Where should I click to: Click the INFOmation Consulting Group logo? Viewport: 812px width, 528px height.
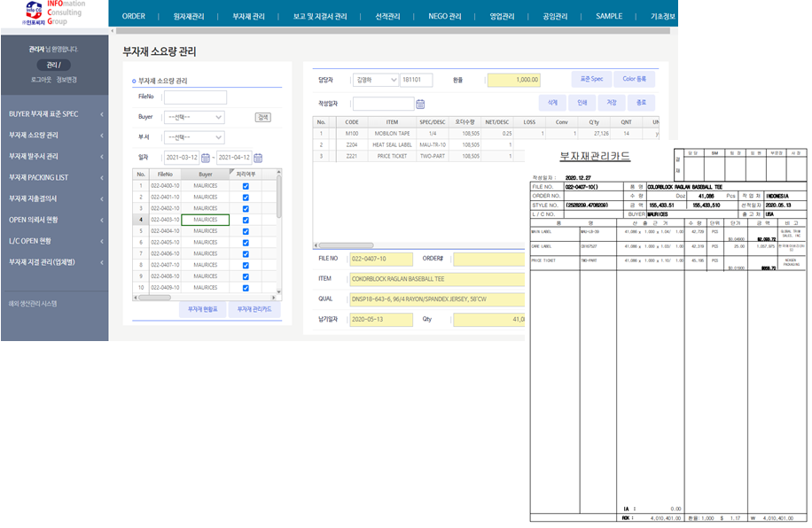click(54, 13)
